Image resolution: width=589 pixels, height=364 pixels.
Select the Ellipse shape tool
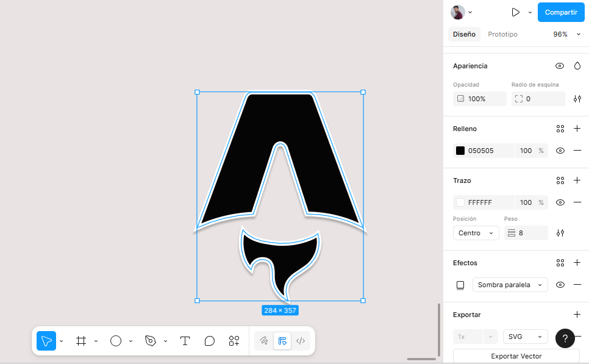[116, 341]
